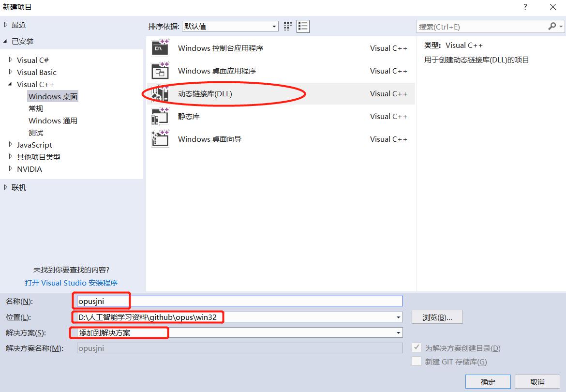The width and height of the screenshot is (566, 392).
Task: Select the Windows 控制台应用程序 template icon
Action: (160, 47)
